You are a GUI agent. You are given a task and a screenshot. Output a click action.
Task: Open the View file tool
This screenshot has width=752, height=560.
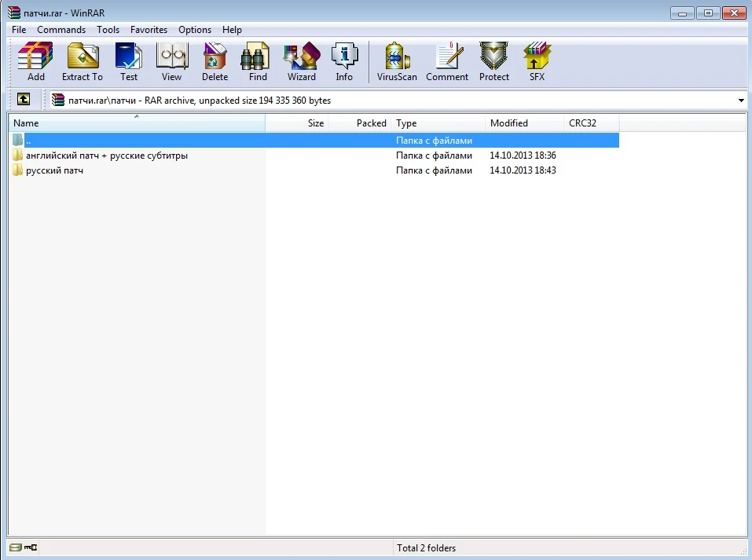[171, 61]
